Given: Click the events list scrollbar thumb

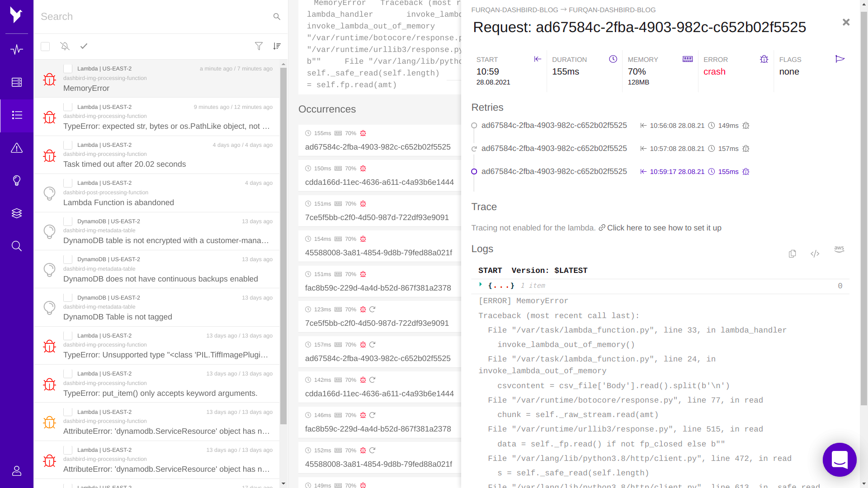Looking at the screenshot, I should click(x=284, y=246).
